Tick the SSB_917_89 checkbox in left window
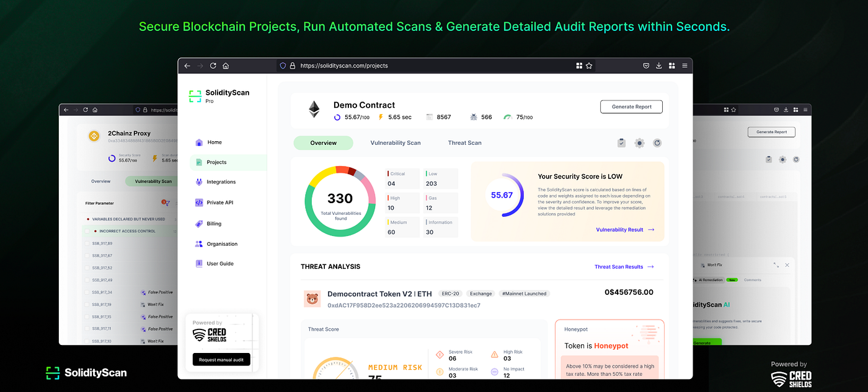The width and height of the screenshot is (868, 392). click(x=87, y=243)
